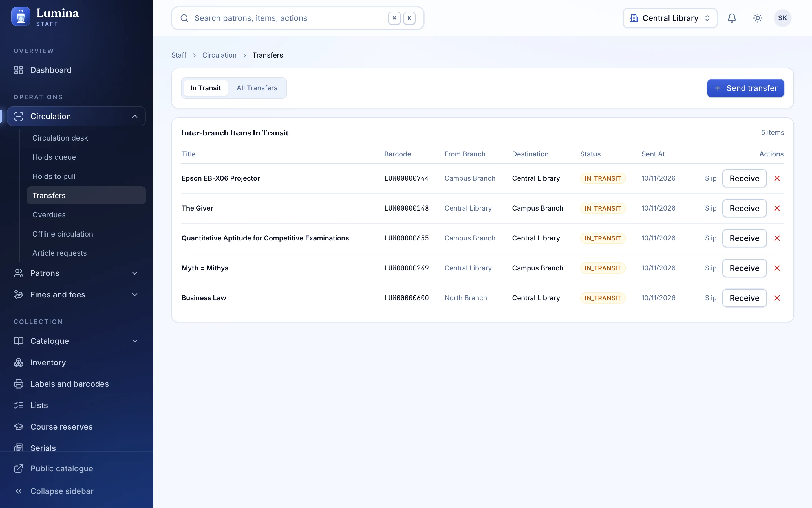Cancel the Myth = Mithya transfer

tap(777, 268)
